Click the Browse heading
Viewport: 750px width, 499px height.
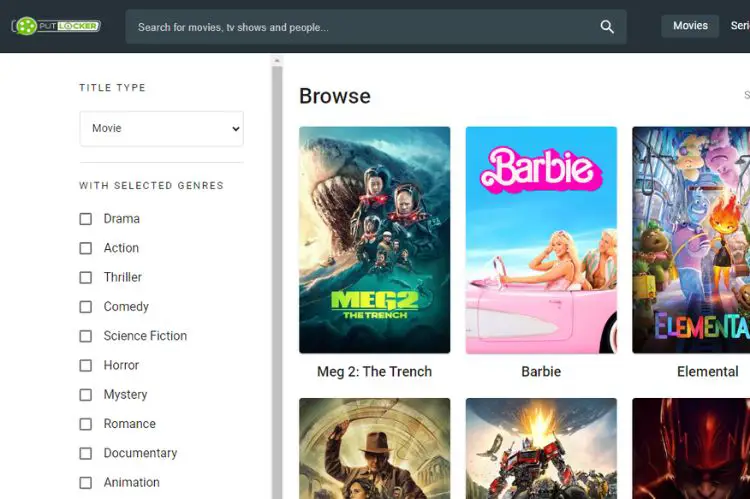pyautogui.click(x=335, y=96)
